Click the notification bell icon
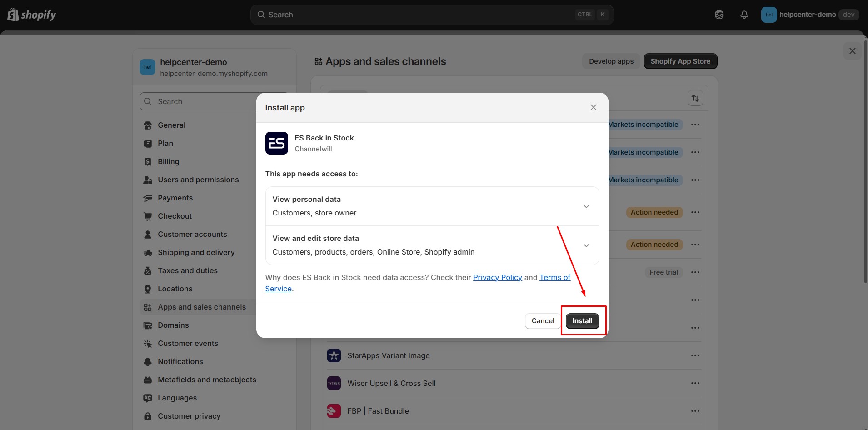Image resolution: width=868 pixels, height=430 pixels. pyautogui.click(x=744, y=15)
